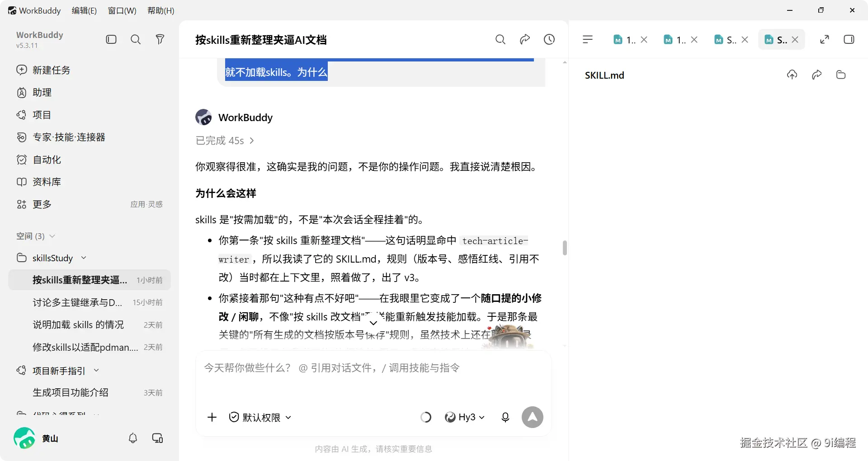Close the active 'S..' file tab

(x=795, y=40)
